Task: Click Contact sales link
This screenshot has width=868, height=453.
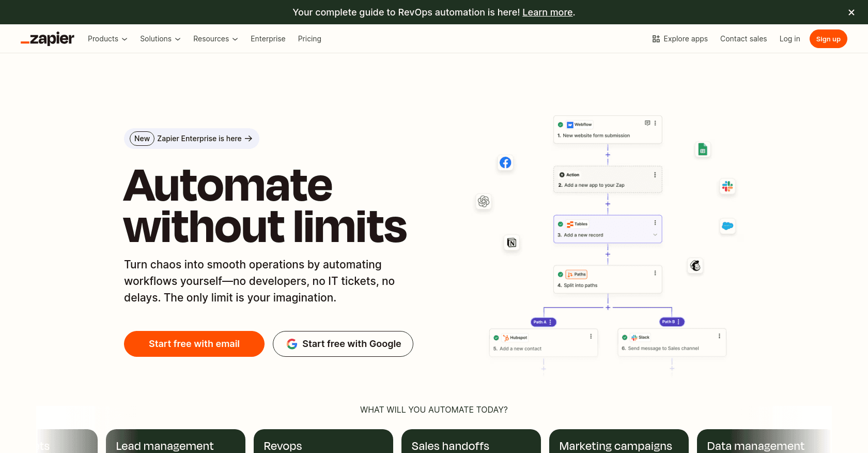Action: click(743, 39)
